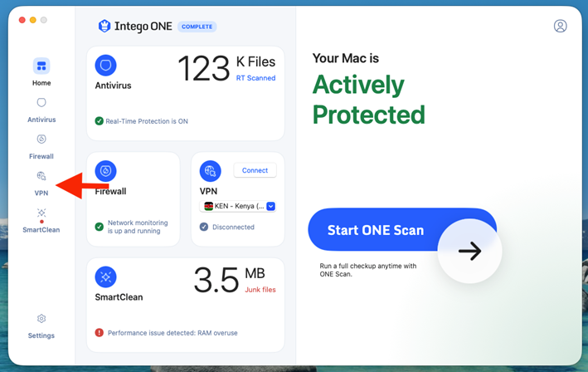This screenshot has height=372, width=588.
Task: Click the 'Disconnected' VPN status text
Action: [233, 228]
